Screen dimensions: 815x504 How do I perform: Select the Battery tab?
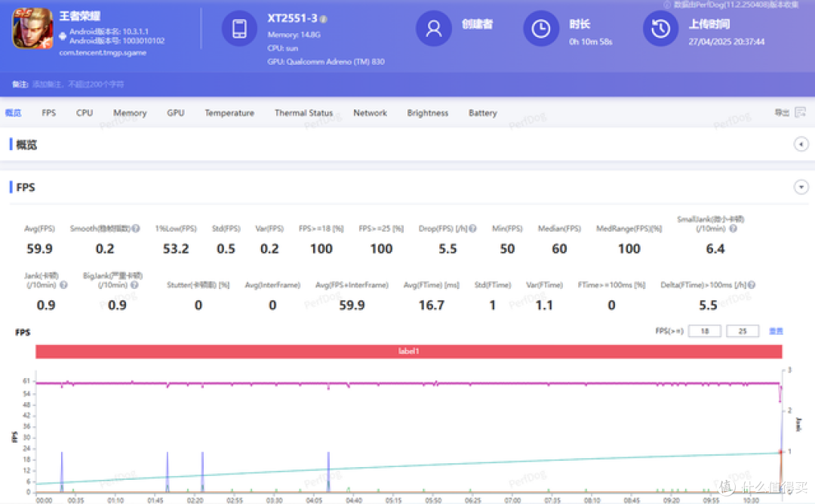(x=482, y=112)
